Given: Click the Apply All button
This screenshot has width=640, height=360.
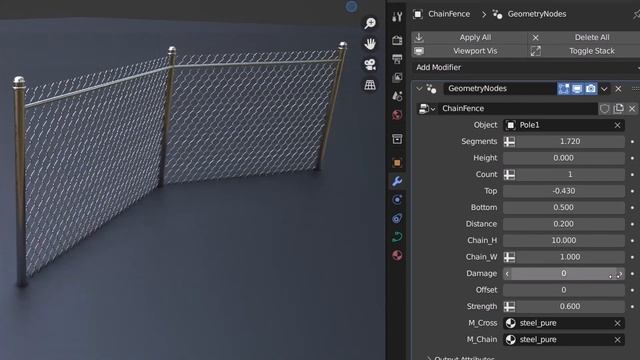Looking at the screenshot, I should [x=469, y=37].
